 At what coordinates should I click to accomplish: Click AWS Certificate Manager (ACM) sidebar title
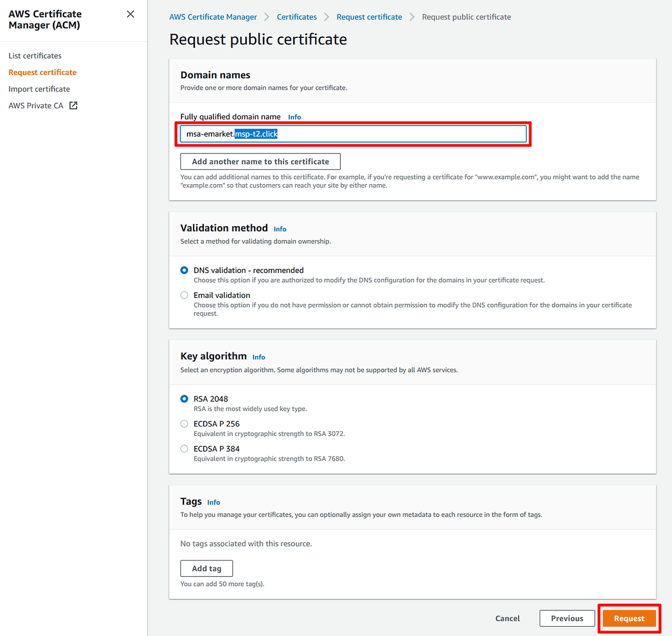45,19
